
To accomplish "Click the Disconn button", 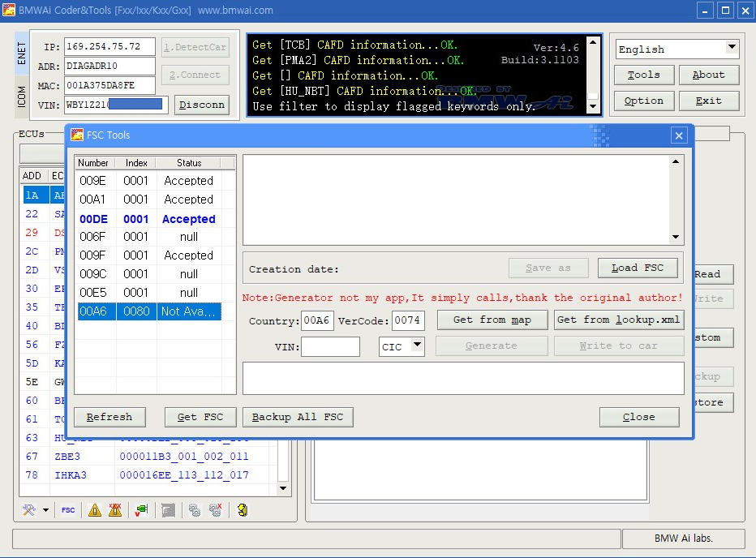I will pos(201,105).
